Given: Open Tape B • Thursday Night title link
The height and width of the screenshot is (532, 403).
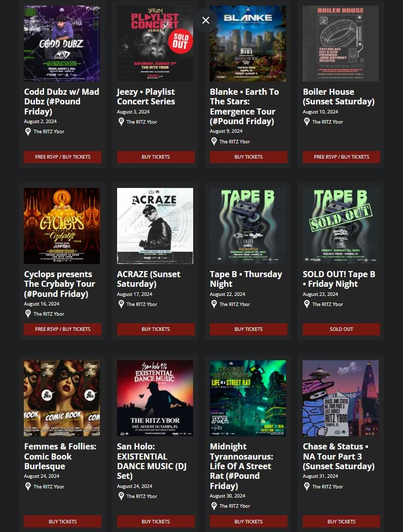Looking at the screenshot, I should click(x=246, y=279).
